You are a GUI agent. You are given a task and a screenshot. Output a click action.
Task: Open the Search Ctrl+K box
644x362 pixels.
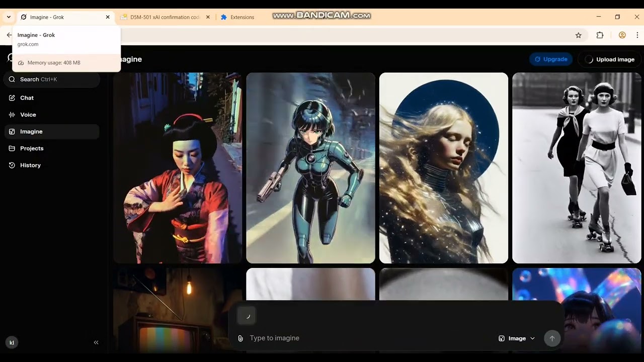(52, 79)
